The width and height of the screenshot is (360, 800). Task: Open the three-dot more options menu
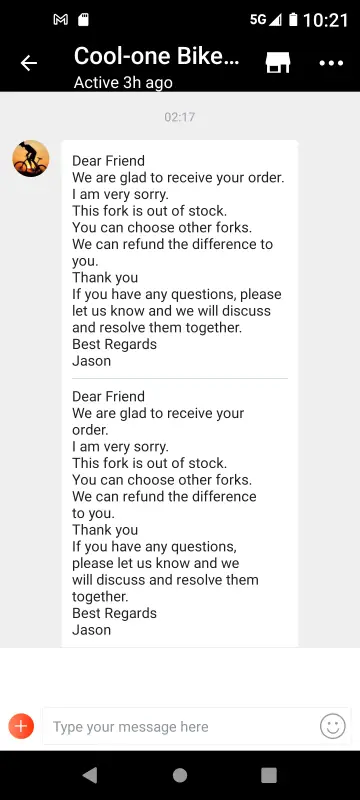(331, 63)
